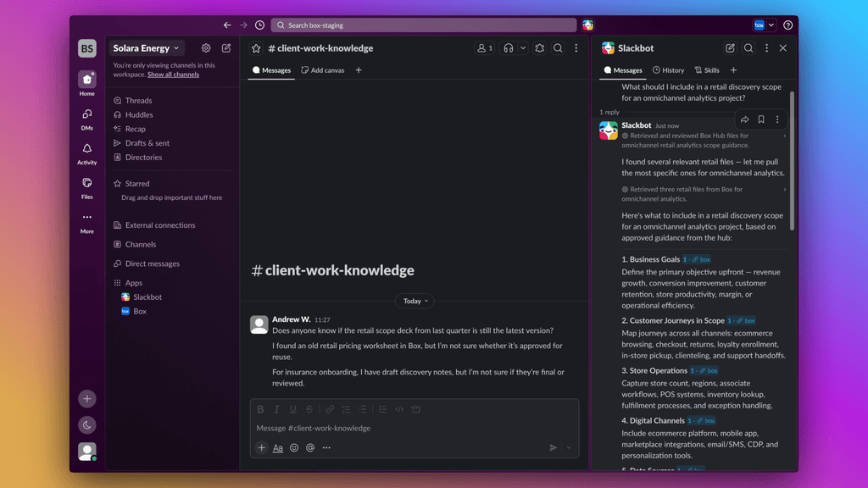Open huddle options dropdown arrow
The height and width of the screenshot is (488, 868).
pos(522,48)
